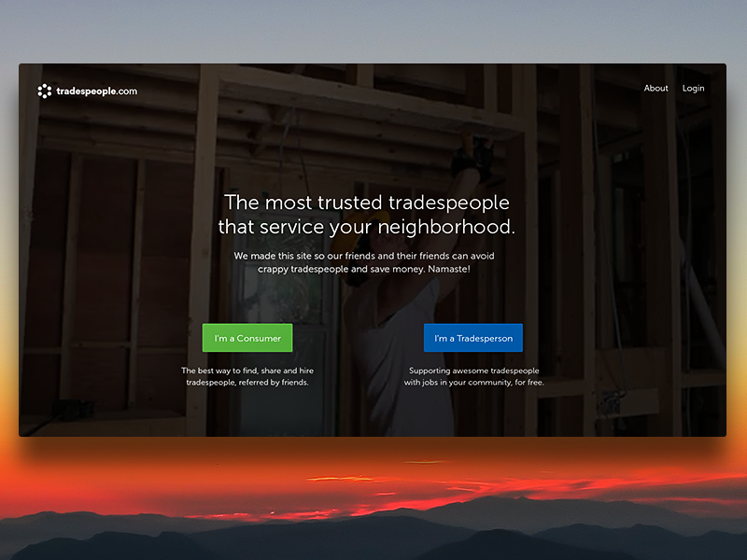This screenshot has height=560, width=747.
Task: Click 'with jobs in your community' text
Action: pos(473,383)
